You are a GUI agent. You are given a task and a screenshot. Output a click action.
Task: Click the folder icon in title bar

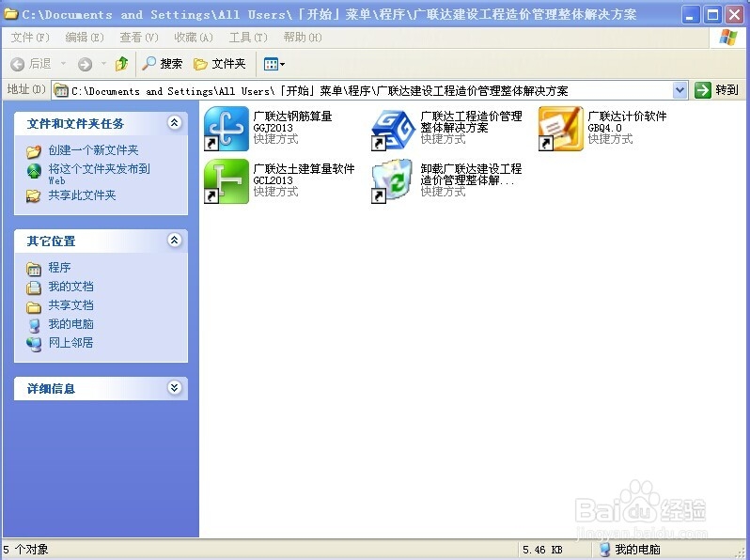click(10, 14)
